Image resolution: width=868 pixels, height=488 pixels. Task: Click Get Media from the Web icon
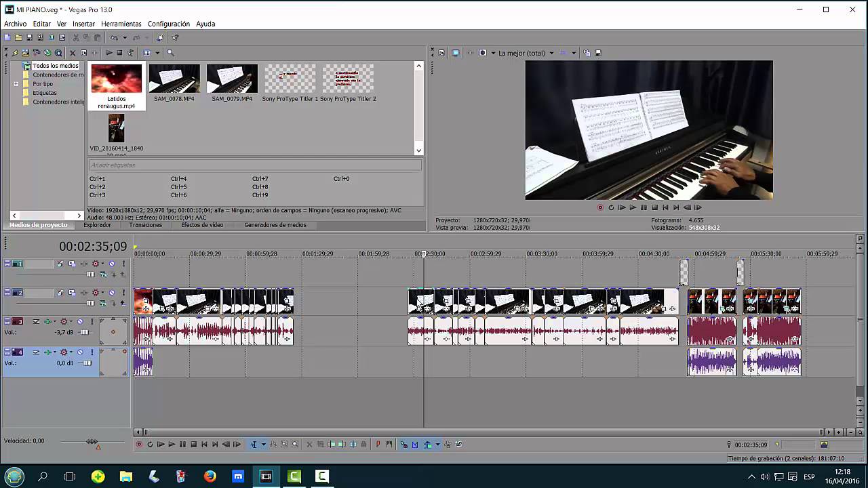click(x=58, y=52)
